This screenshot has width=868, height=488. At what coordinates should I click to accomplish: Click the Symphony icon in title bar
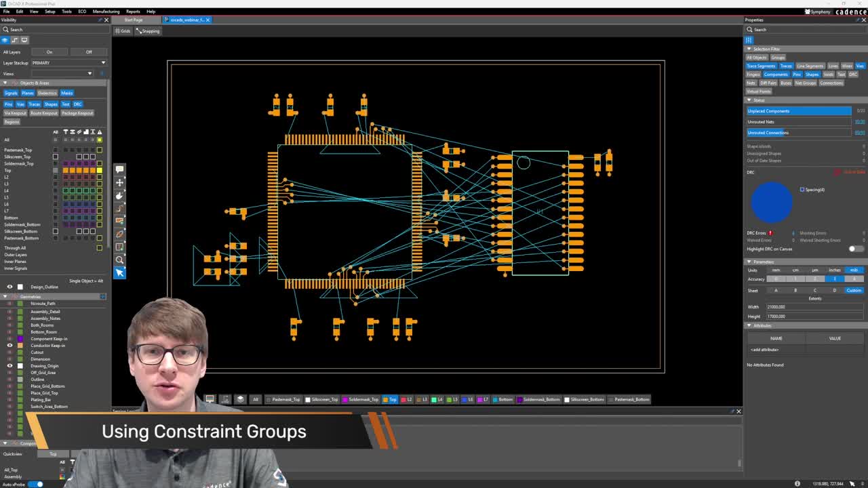(x=807, y=12)
